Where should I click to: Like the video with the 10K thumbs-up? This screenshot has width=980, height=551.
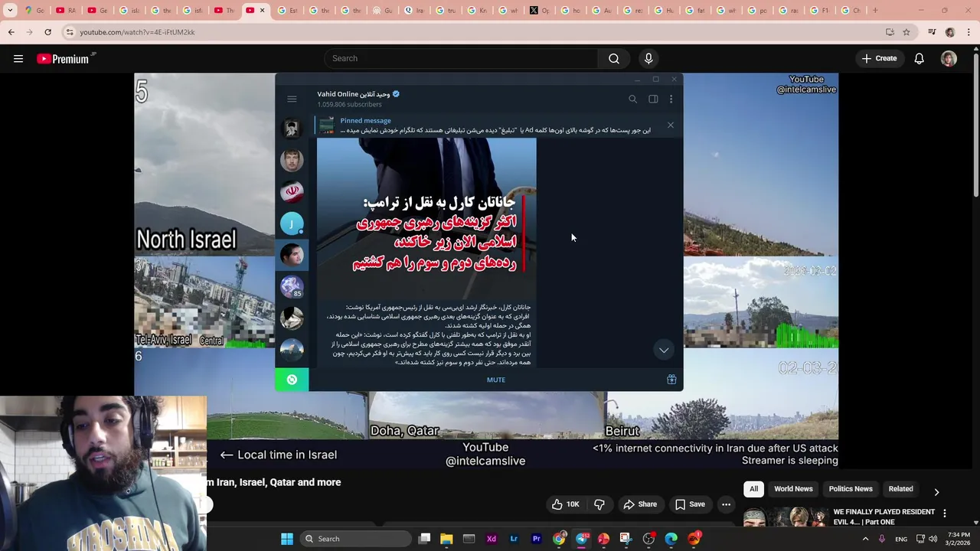(x=565, y=504)
